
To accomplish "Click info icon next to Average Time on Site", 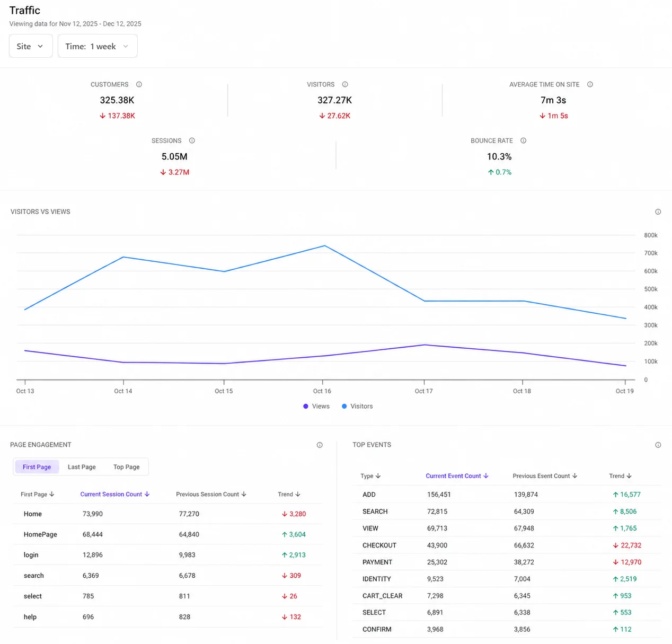I will pyautogui.click(x=590, y=84).
